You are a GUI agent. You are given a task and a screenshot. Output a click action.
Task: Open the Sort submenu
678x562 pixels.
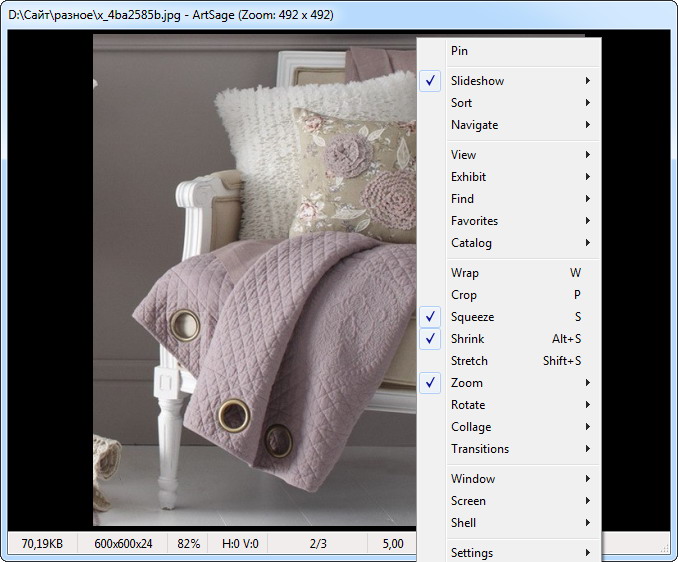tap(509, 103)
